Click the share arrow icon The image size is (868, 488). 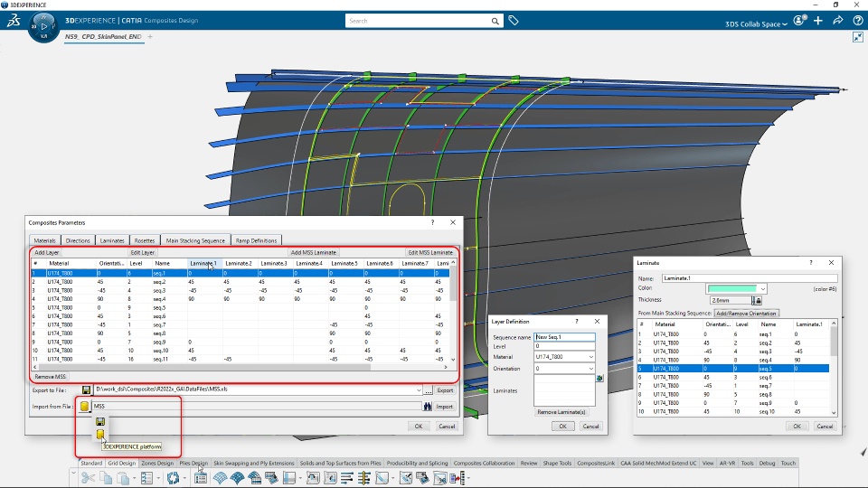837,21
